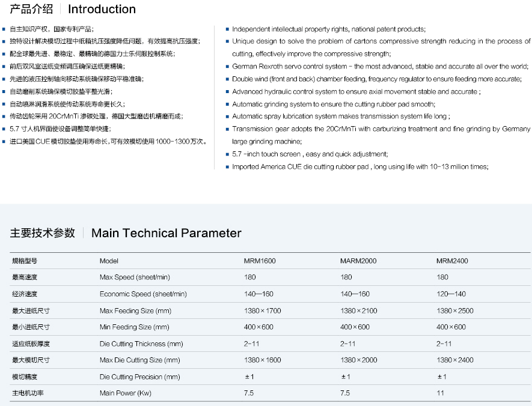Screen dimensions: 532x406
Task: Click the "Imported America CUE" rubber pad bullet
Action: tap(359, 167)
